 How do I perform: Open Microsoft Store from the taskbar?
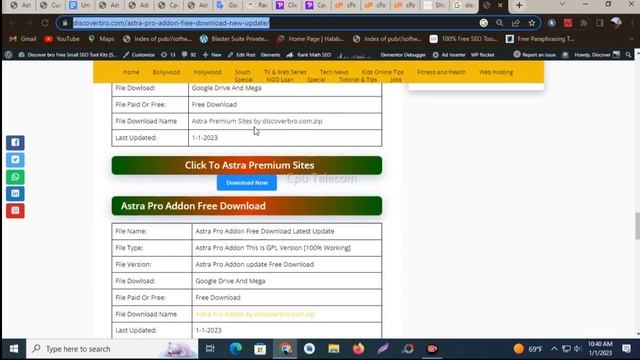pyautogui.click(x=260, y=349)
